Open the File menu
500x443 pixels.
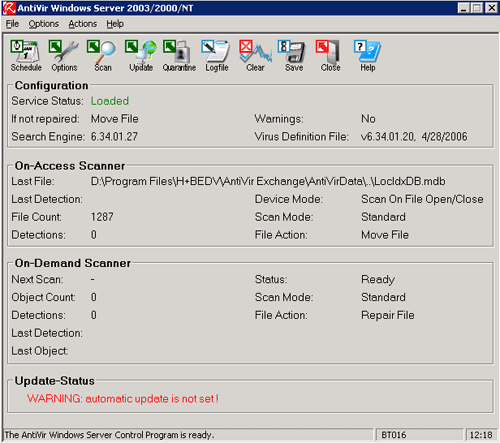point(12,24)
